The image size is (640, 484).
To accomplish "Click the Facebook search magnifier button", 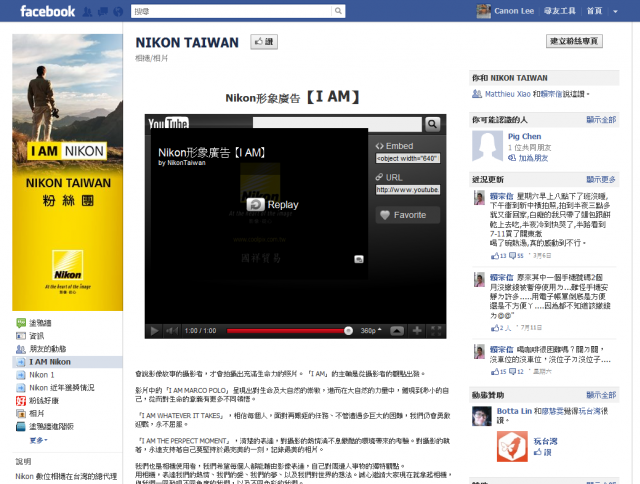I will click(338, 11).
